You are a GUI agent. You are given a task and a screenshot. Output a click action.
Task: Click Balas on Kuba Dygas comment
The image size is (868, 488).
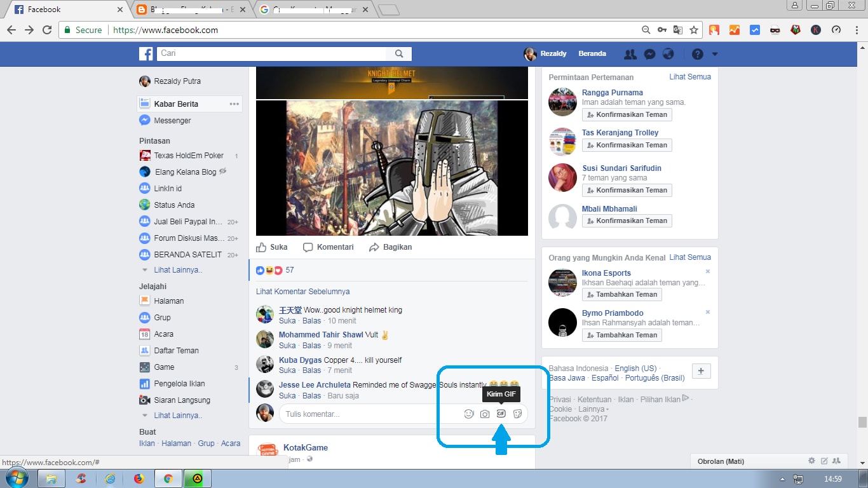click(311, 370)
